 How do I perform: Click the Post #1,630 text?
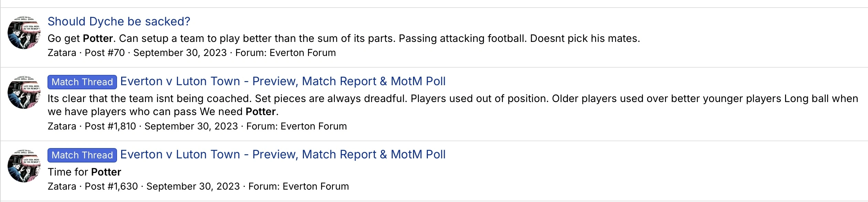tap(111, 187)
